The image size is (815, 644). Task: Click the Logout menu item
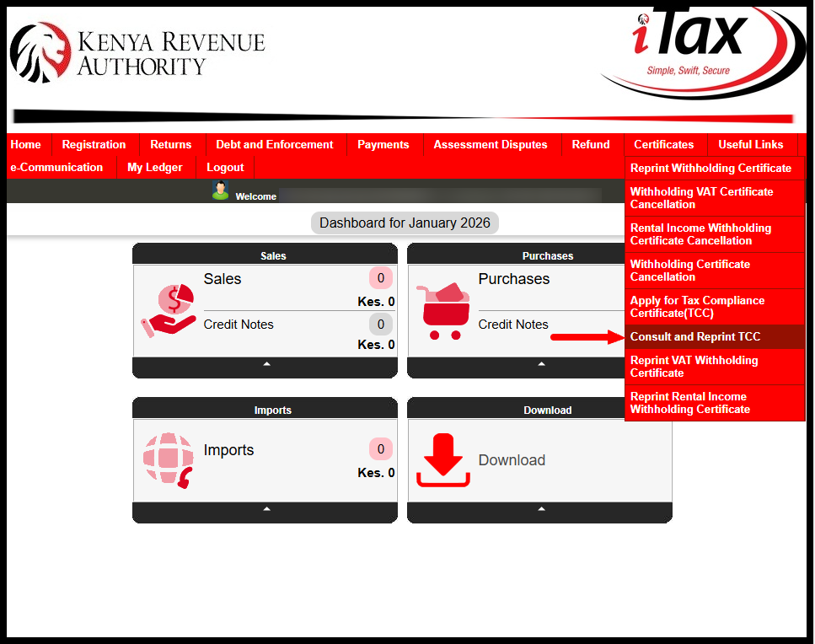224,167
